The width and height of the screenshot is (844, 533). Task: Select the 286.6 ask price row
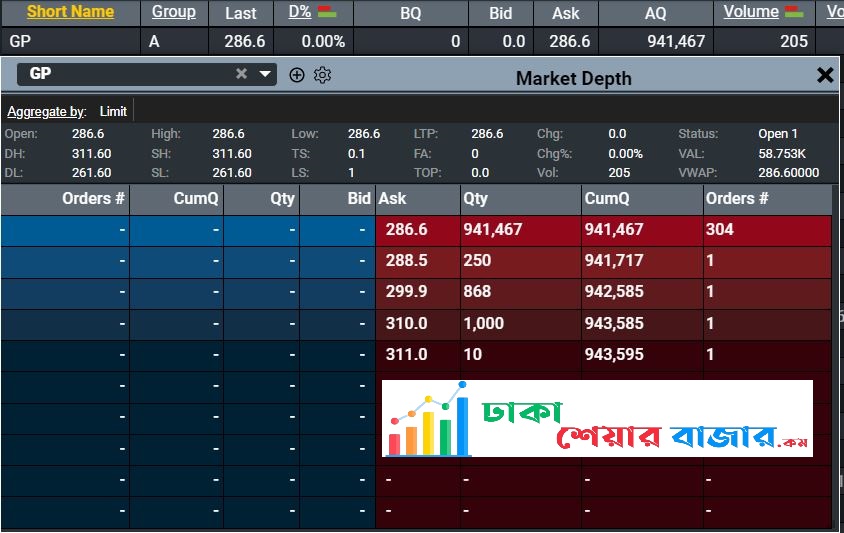pyautogui.click(x=406, y=230)
